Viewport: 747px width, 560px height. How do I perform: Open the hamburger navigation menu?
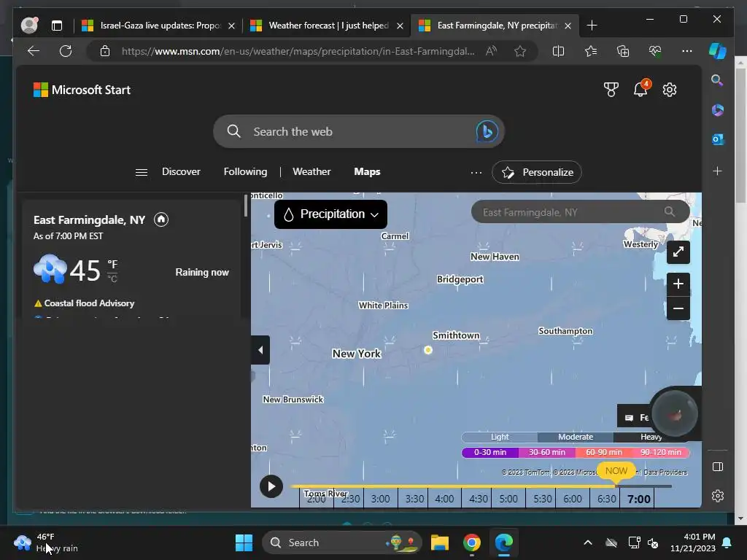[142, 172]
